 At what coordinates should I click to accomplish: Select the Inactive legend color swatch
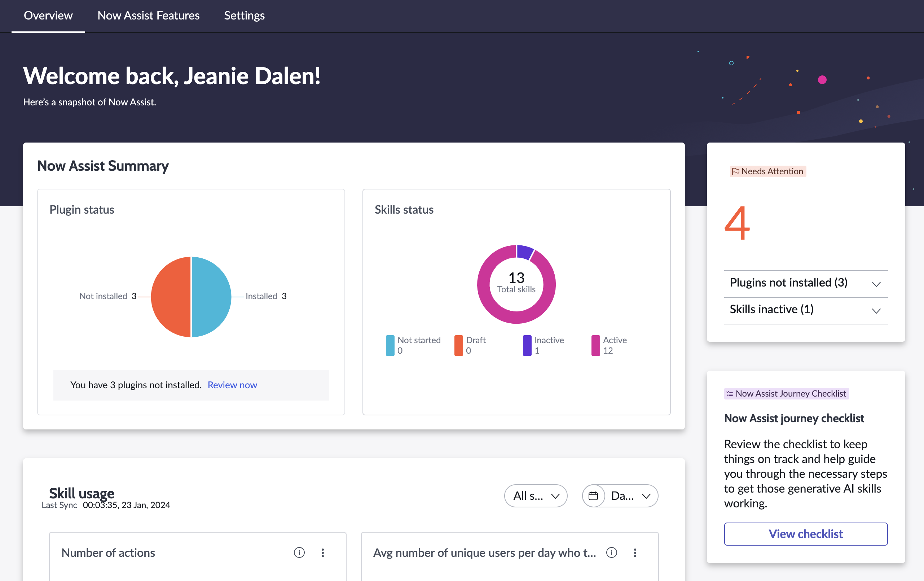point(527,346)
